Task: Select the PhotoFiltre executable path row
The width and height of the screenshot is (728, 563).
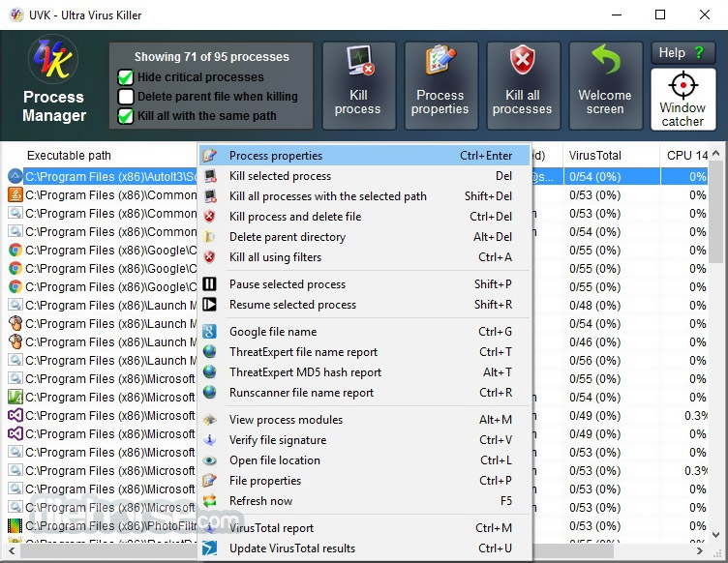Action: pos(111,526)
